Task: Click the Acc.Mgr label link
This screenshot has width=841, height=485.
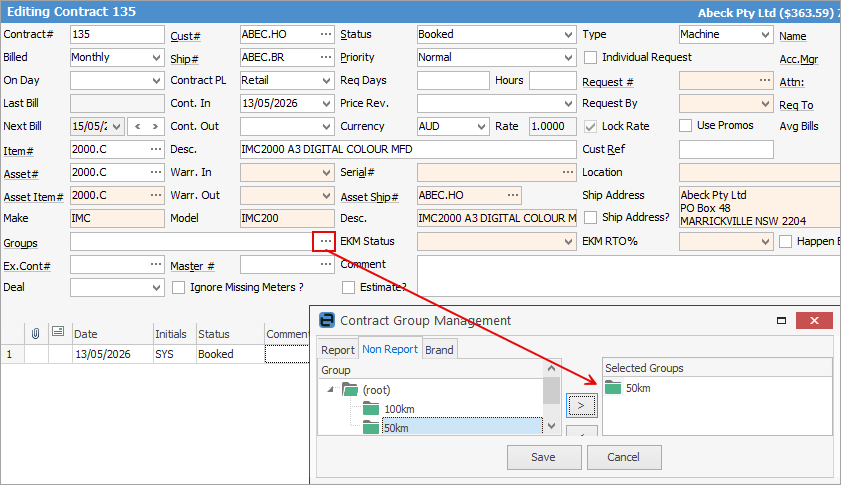Action: (x=799, y=59)
